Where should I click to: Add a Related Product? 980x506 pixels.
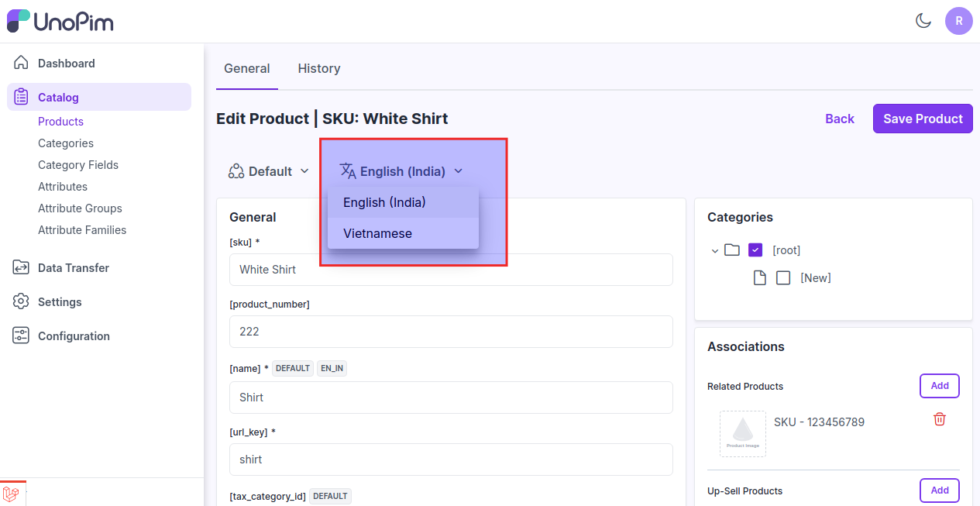[939, 386]
